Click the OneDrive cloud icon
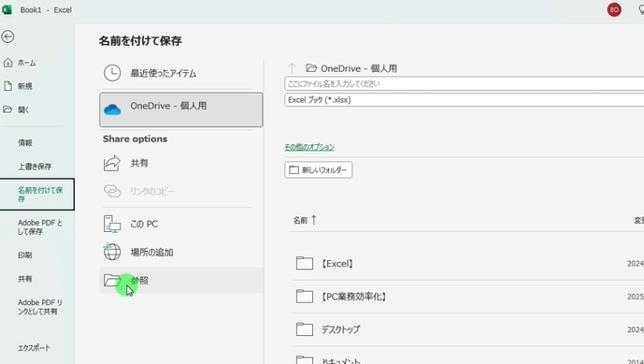 pyautogui.click(x=112, y=109)
